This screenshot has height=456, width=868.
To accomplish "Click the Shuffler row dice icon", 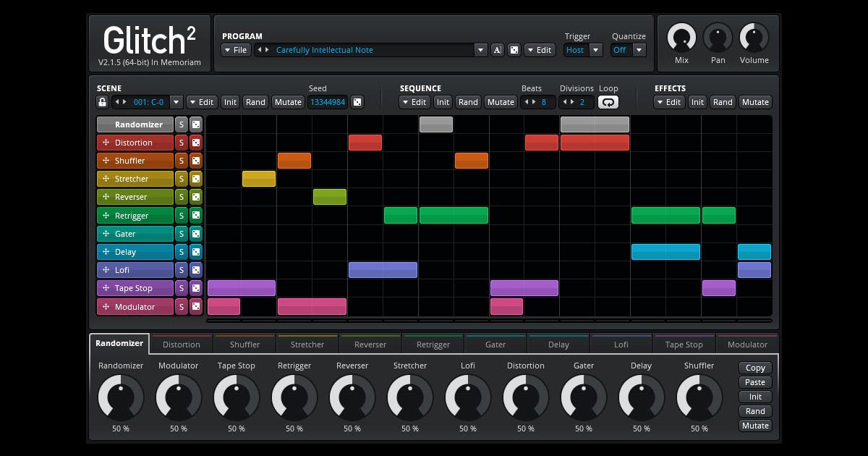I will (x=196, y=161).
